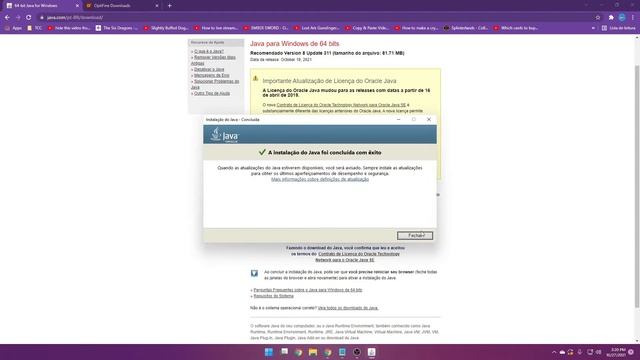The image size is (640, 360).
Task: Close the 64 bit Java for Windows tab
Action: tap(77, 6)
